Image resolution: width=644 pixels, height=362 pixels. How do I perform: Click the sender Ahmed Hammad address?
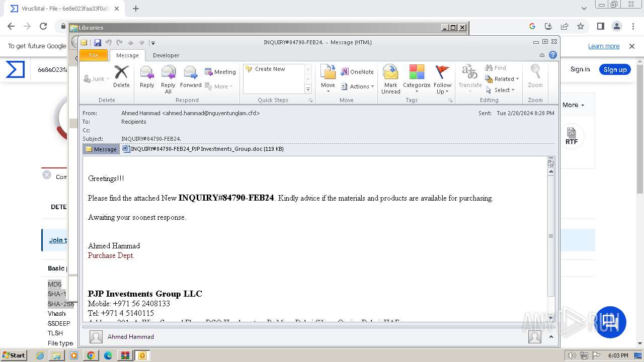[x=190, y=113]
